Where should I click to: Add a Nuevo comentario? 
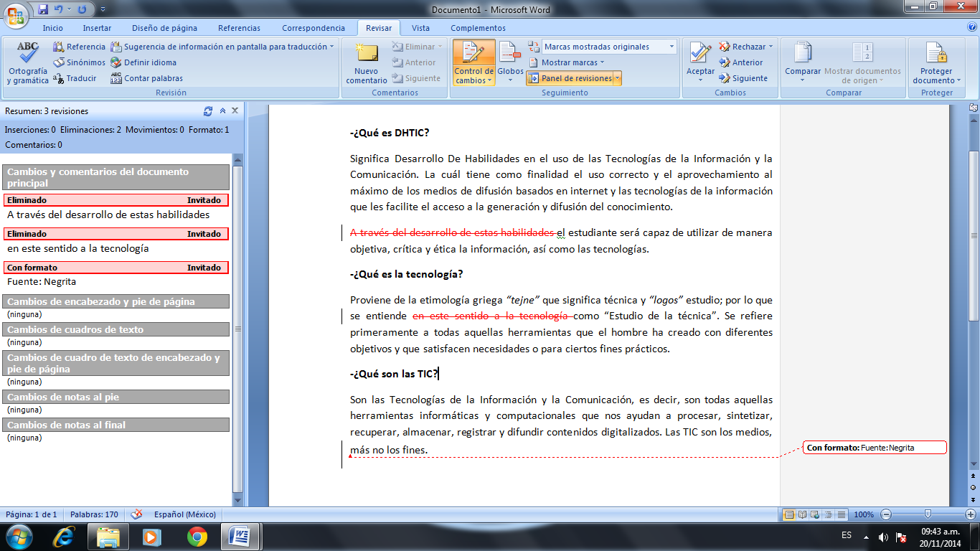coord(367,63)
